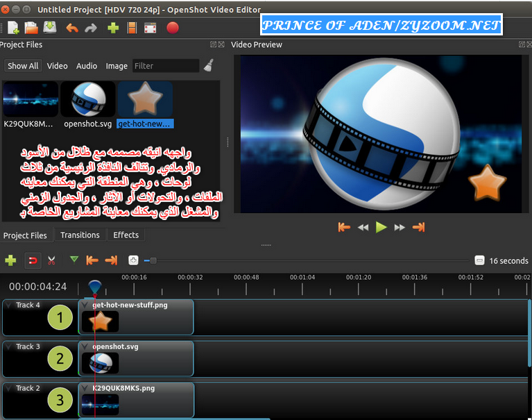Click the 00:00:16 ruler mark

(134, 278)
